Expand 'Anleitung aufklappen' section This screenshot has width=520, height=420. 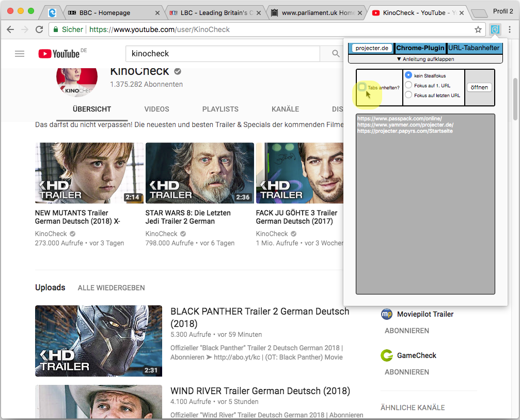click(x=425, y=59)
